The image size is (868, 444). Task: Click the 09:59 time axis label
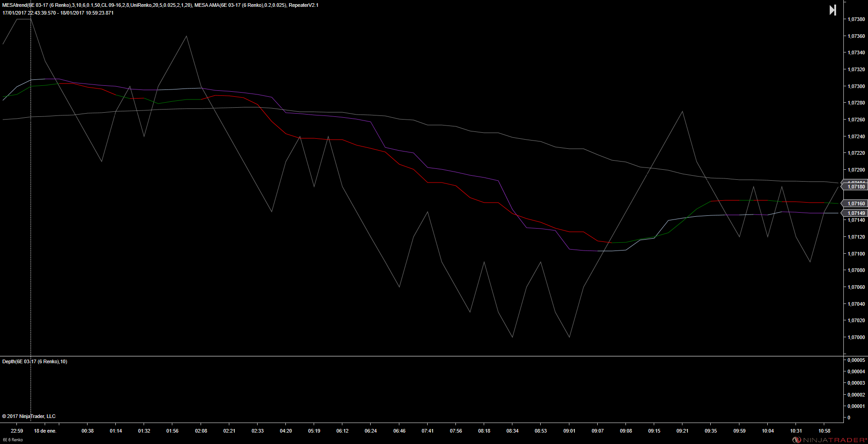tap(739, 431)
